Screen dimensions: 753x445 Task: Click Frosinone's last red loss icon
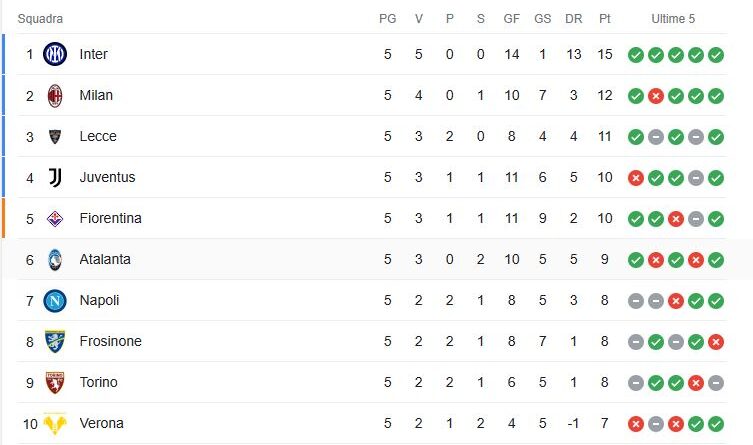pos(716,342)
